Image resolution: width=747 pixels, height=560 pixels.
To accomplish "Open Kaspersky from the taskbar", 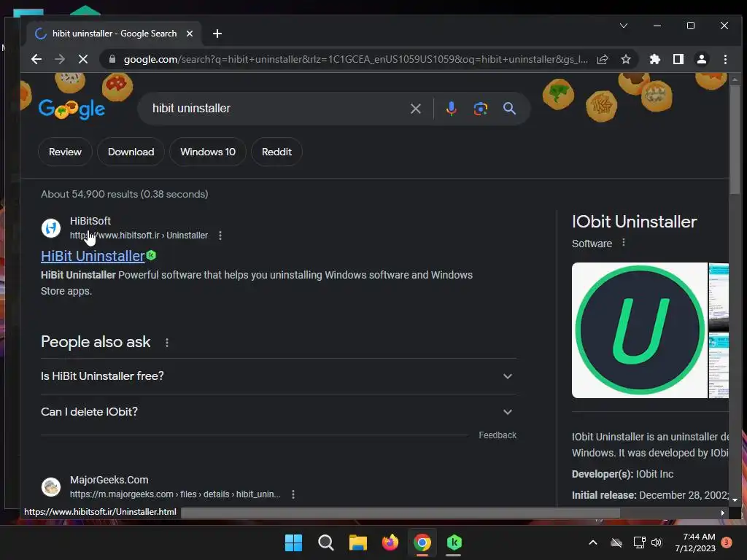I will point(454,542).
